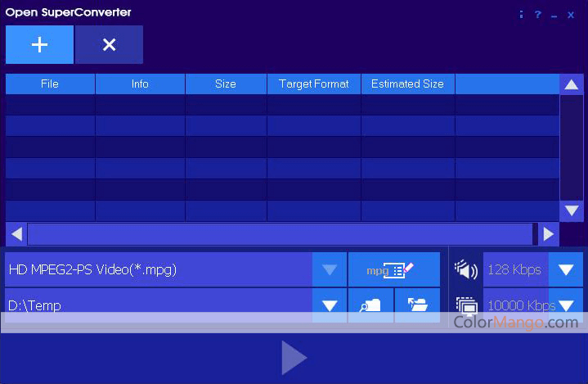Screen dimensions: 588x384
Task: Open the output folder icon
Action: click(x=417, y=305)
